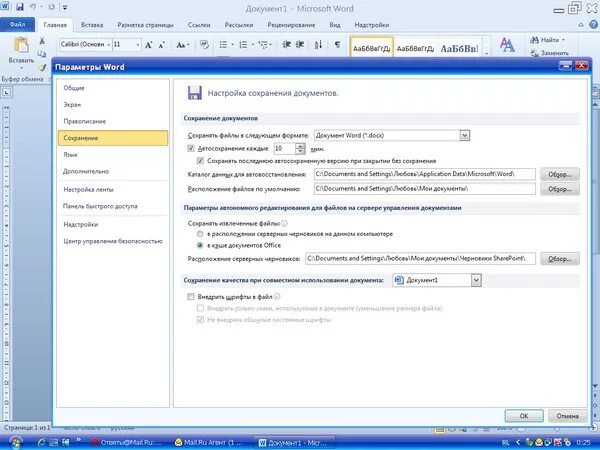This screenshot has width=600, height=450.
Task: Collapse the ribbon with the caret icon
Action: pyautogui.click(x=581, y=25)
